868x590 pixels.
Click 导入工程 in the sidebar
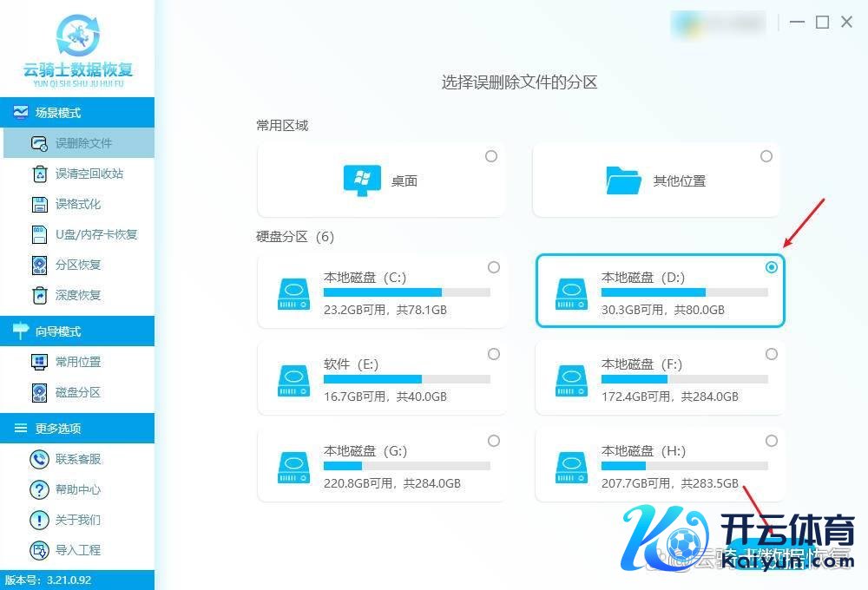[77, 550]
